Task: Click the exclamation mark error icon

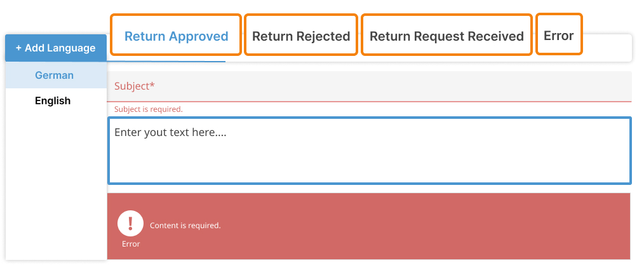Action: 131,224
